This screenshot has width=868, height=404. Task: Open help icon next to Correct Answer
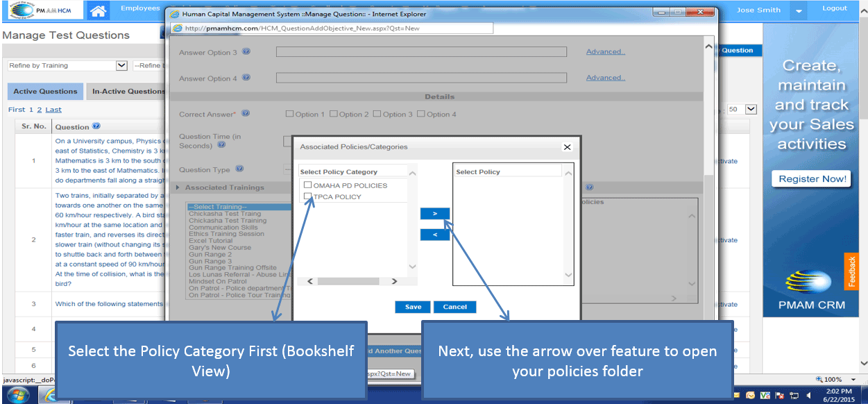[246, 114]
